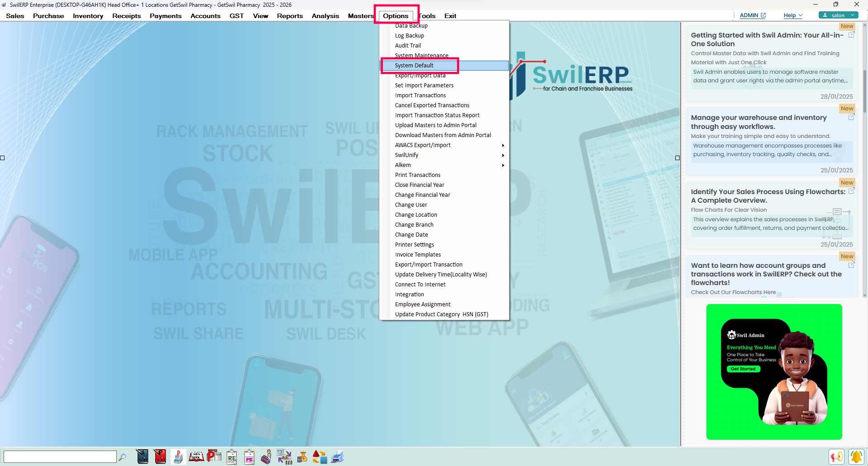Click the Options menu

(x=396, y=16)
